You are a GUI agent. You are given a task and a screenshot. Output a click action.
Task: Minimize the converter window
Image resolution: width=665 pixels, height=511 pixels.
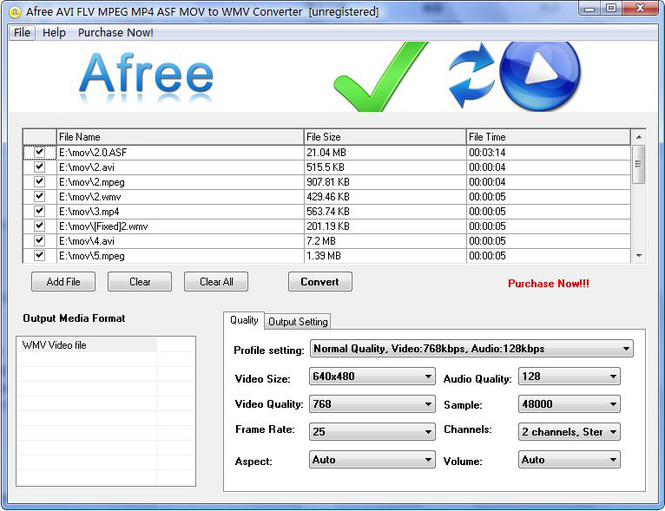[590, 8]
